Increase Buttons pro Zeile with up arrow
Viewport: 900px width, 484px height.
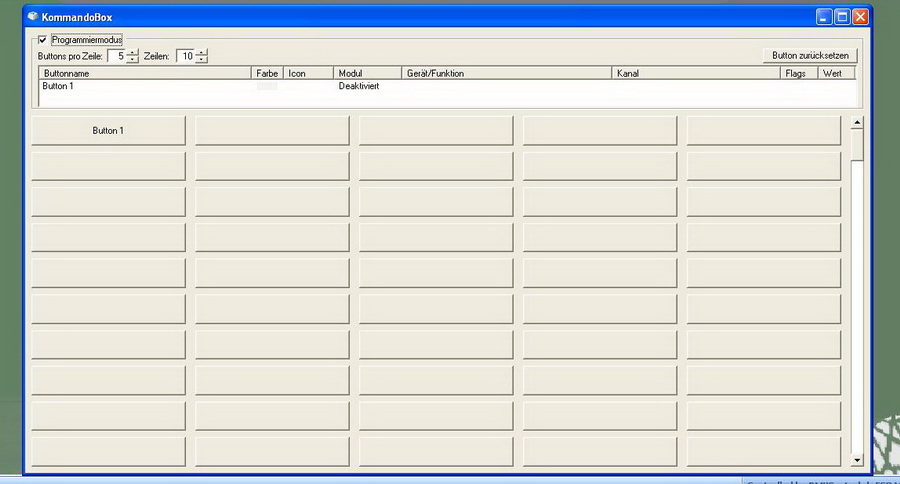pos(133,52)
